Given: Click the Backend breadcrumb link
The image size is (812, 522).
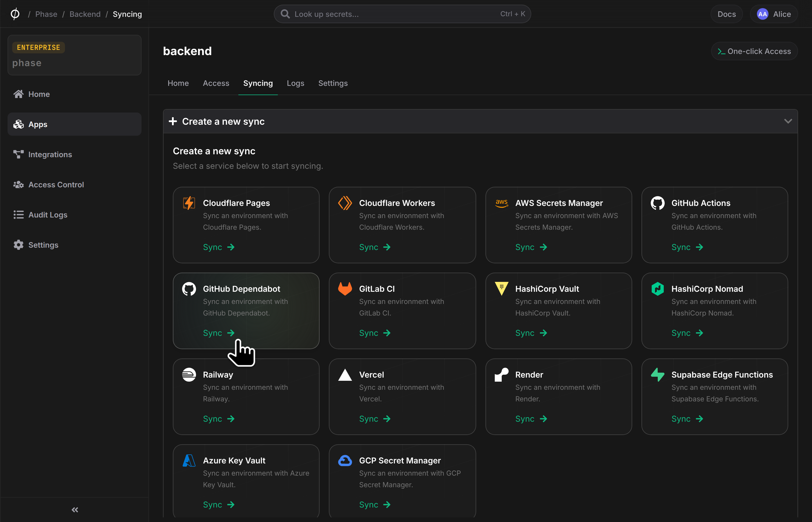Looking at the screenshot, I should [85, 14].
